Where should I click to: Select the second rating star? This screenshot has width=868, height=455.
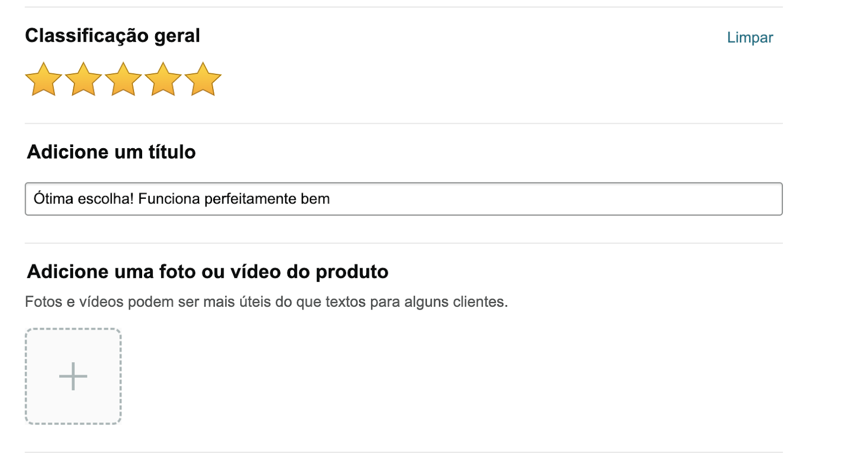[84, 79]
